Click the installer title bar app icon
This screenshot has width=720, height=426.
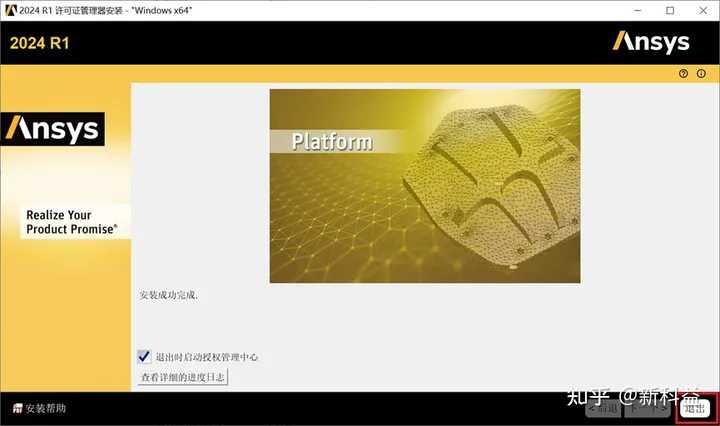point(10,10)
